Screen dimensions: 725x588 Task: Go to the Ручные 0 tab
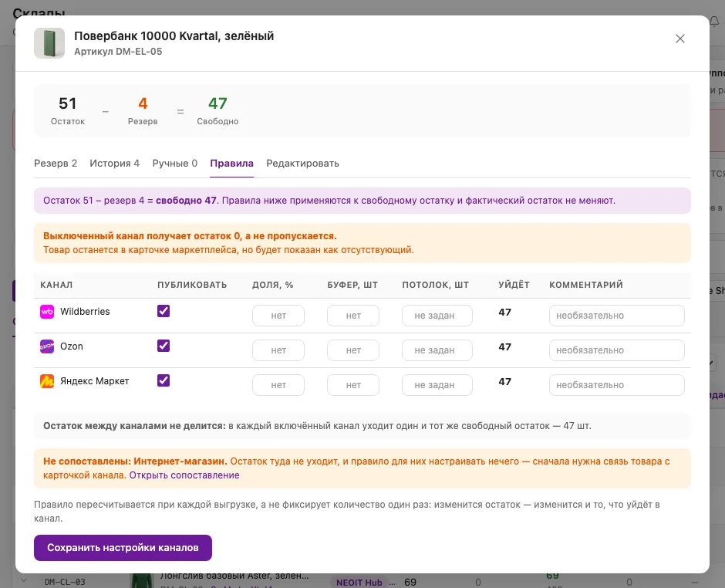coord(175,164)
